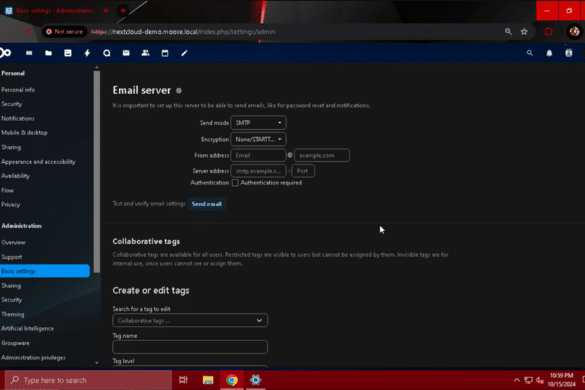Select Artificial Intelligence settings section
Image resolution: width=585 pixels, height=390 pixels.
tap(28, 328)
